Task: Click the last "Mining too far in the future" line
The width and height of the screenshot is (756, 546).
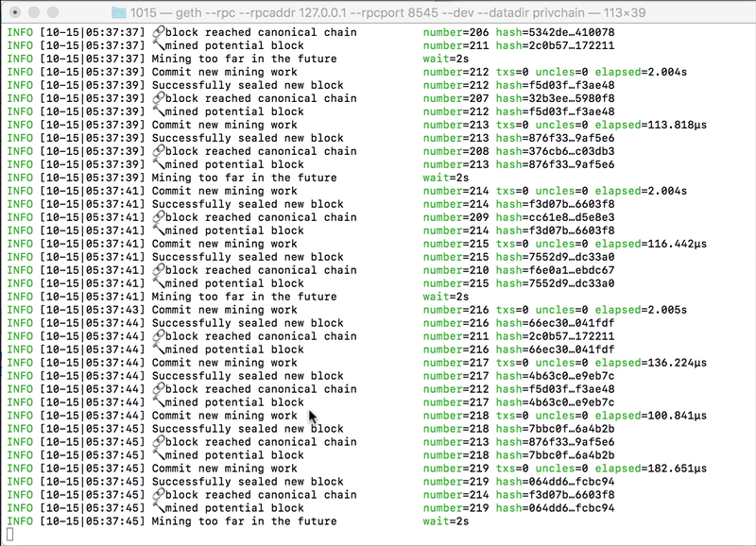Action: pos(245,521)
